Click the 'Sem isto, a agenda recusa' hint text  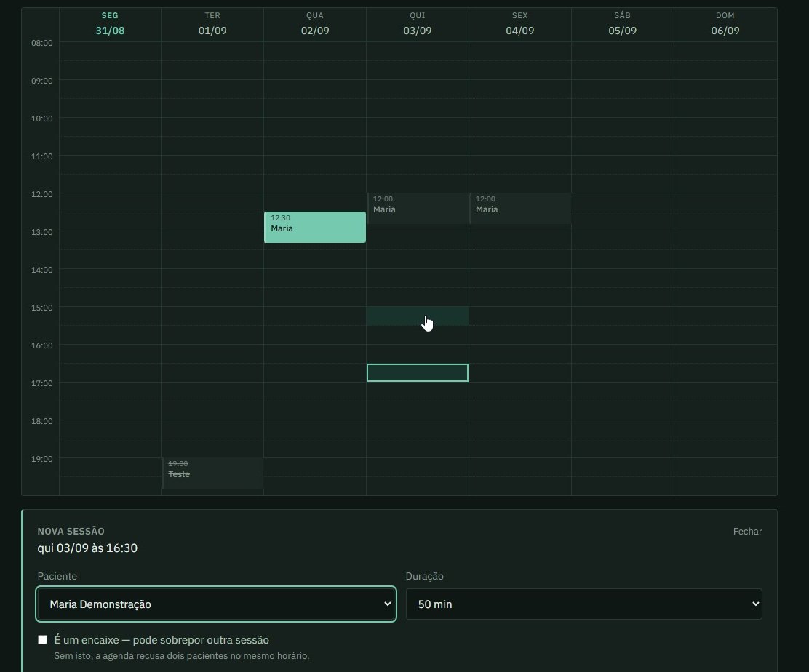point(182,655)
